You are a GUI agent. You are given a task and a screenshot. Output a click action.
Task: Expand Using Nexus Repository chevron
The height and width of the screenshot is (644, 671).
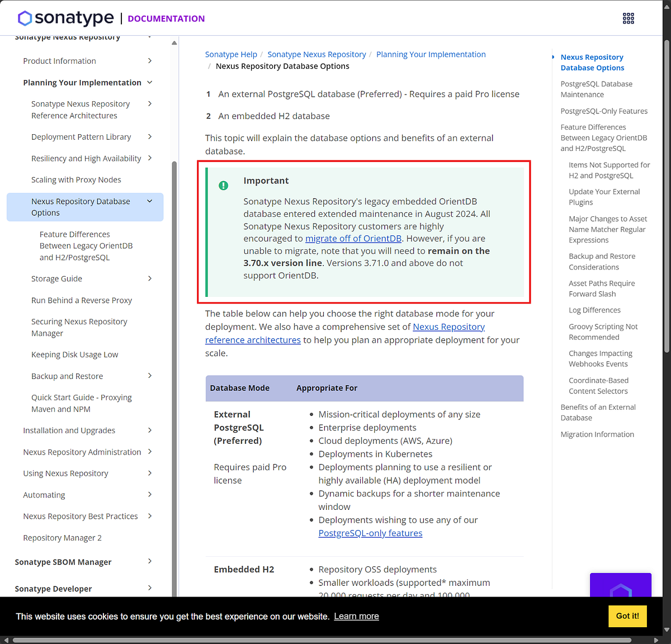[x=150, y=473]
